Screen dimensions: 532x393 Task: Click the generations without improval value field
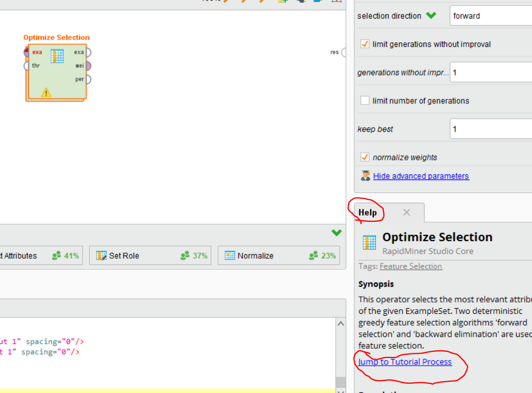click(490, 73)
